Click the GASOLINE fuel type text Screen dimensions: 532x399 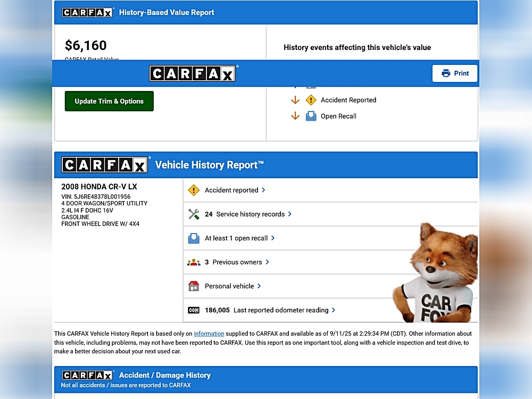[x=75, y=217]
